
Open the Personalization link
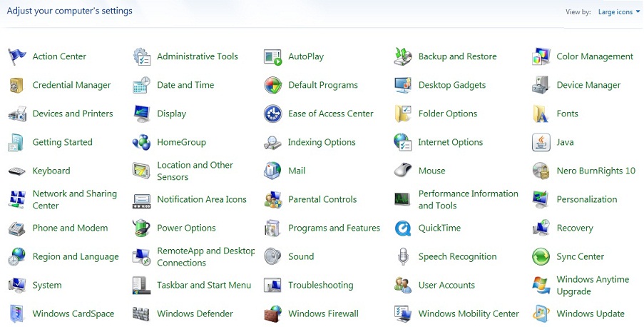pyautogui.click(x=587, y=199)
